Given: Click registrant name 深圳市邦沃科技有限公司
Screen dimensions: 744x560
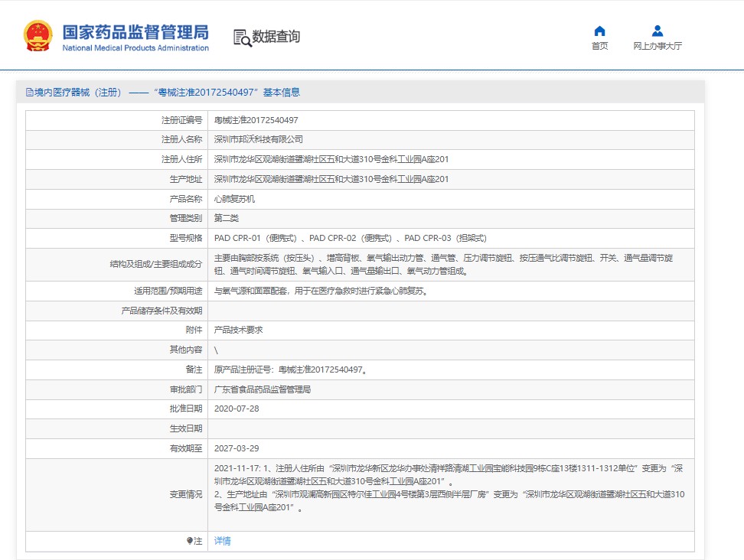Looking at the screenshot, I should coord(258,139).
